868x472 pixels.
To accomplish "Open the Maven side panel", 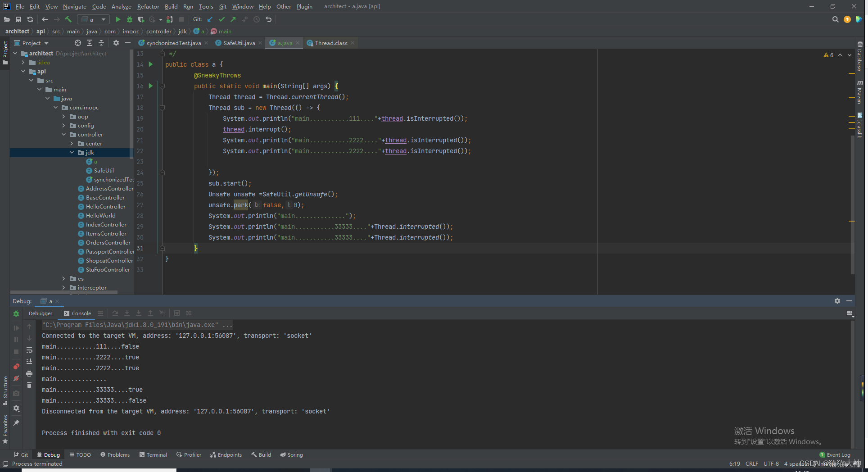I will 860,92.
